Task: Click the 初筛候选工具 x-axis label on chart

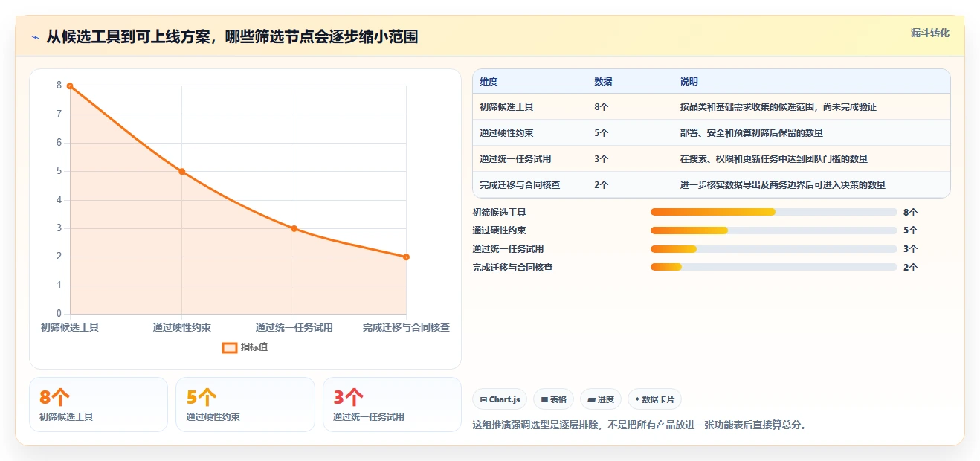Action: click(x=70, y=327)
